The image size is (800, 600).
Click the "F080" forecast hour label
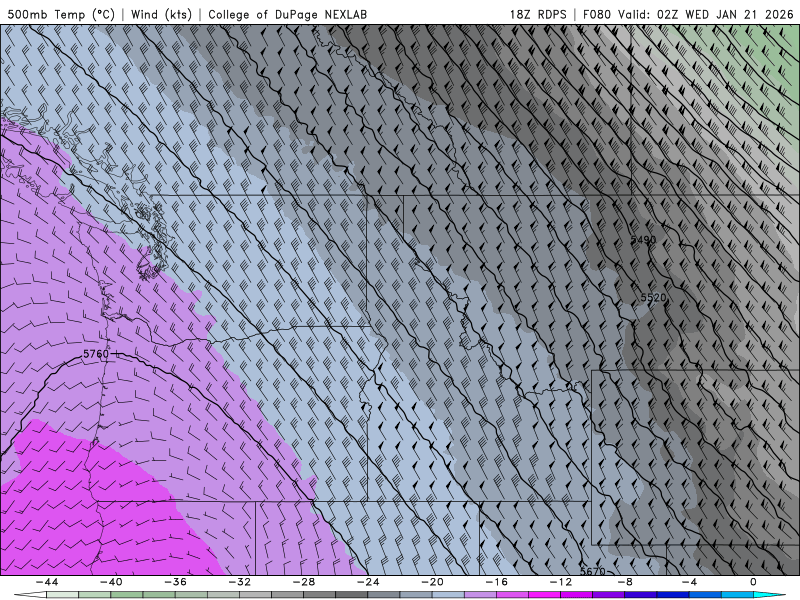(596, 14)
